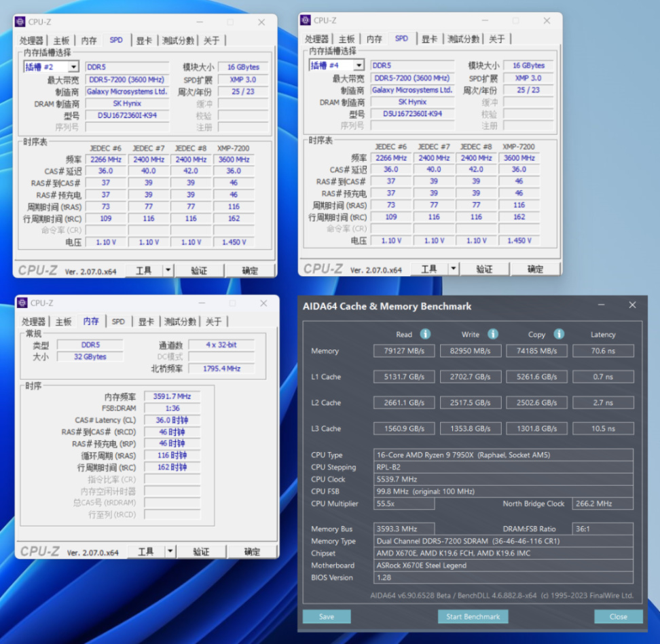660x644 pixels.
Task: Close the AIDA64 benchmark window
Action: pos(632,305)
